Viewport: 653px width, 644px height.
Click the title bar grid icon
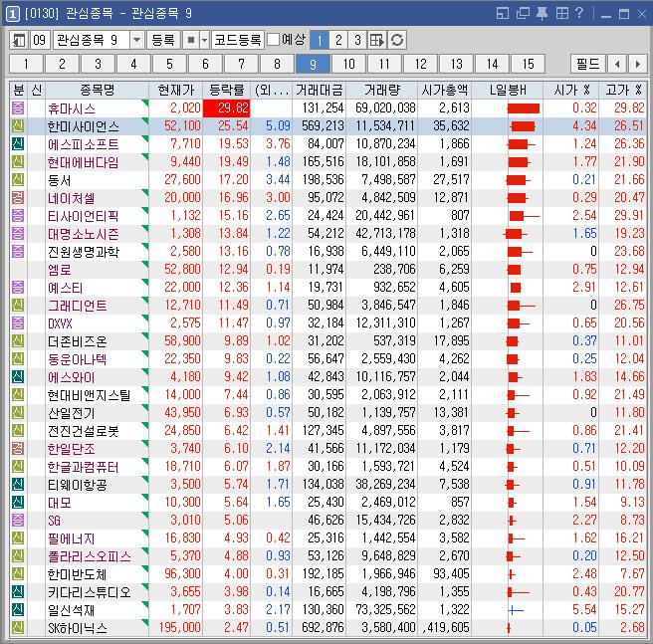point(561,14)
